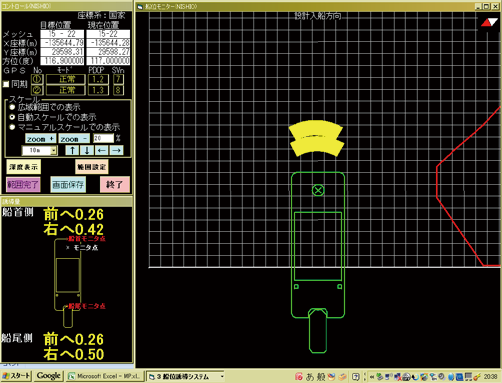The width and height of the screenshot is (502, 383).
Task: Select 広域範囲での表示 radio option
Action: coord(12,107)
